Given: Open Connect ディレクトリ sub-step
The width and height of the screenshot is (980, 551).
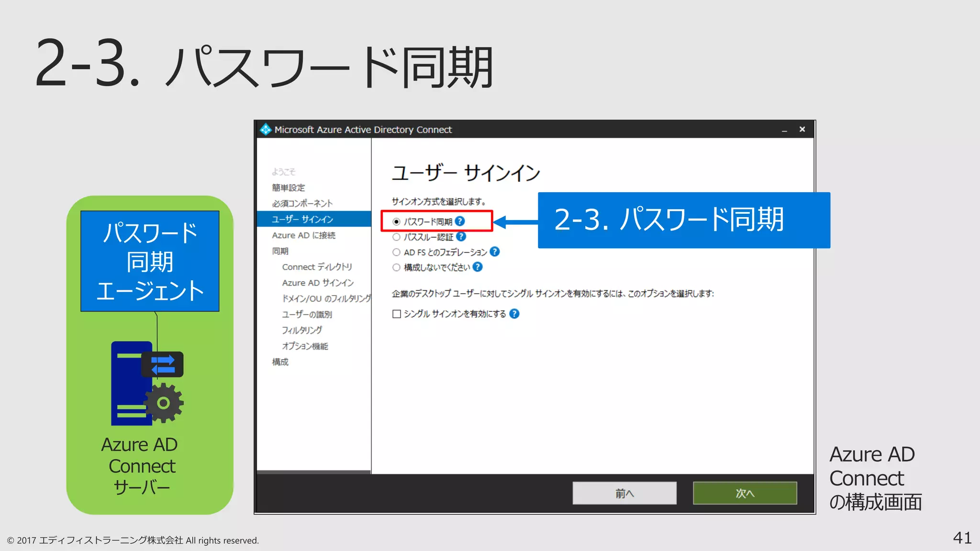Looking at the screenshot, I should [317, 267].
